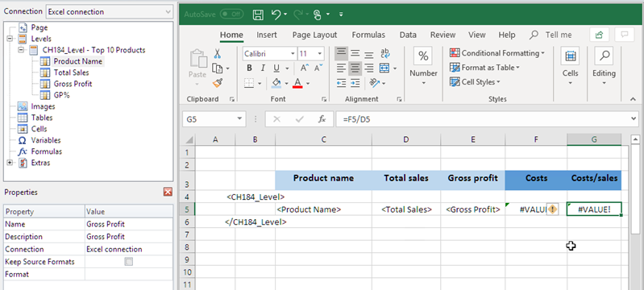
Task: Collapse the CH184_Level tree node
Action: [20, 50]
